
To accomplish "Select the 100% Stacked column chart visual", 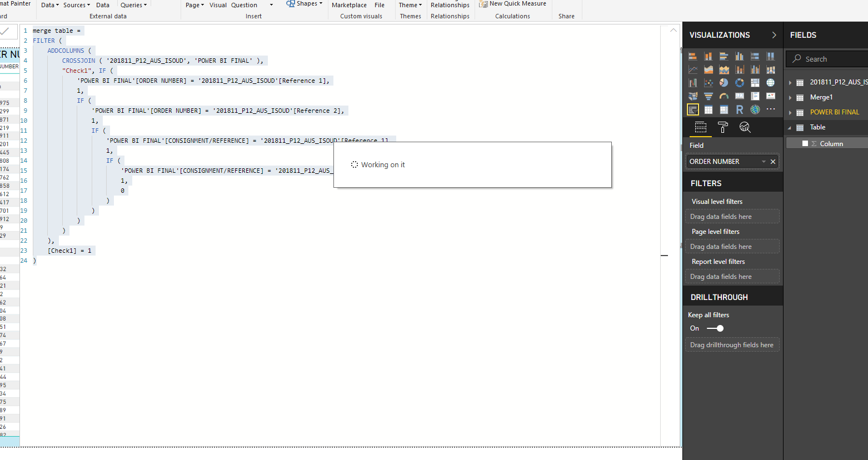I will click(x=771, y=56).
